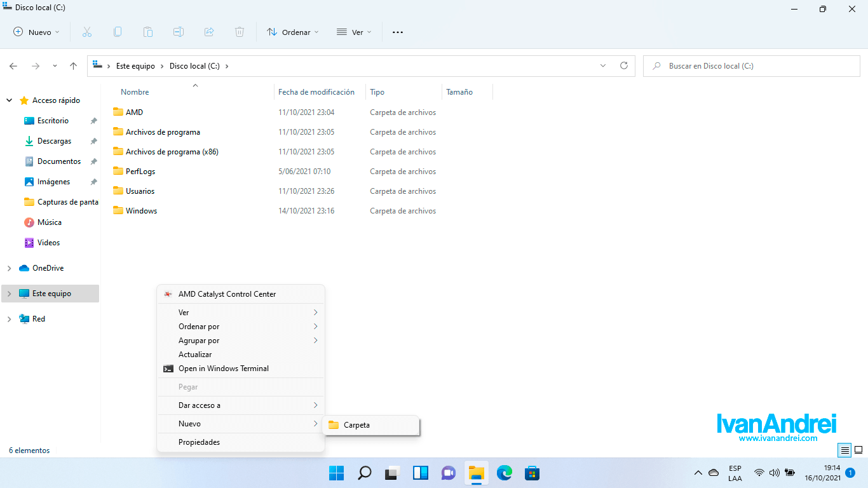Choose Open in Windows Terminal

[x=241, y=369]
